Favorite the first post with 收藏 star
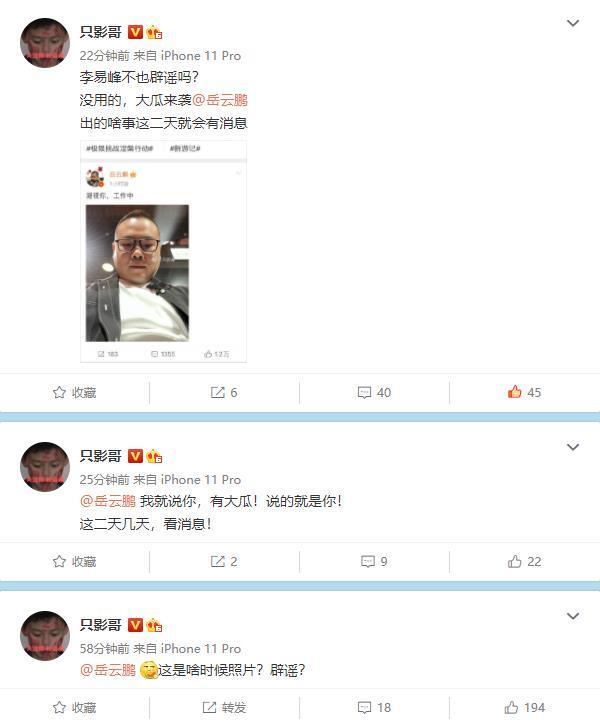This screenshot has width=600, height=725. (x=74, y=393)
